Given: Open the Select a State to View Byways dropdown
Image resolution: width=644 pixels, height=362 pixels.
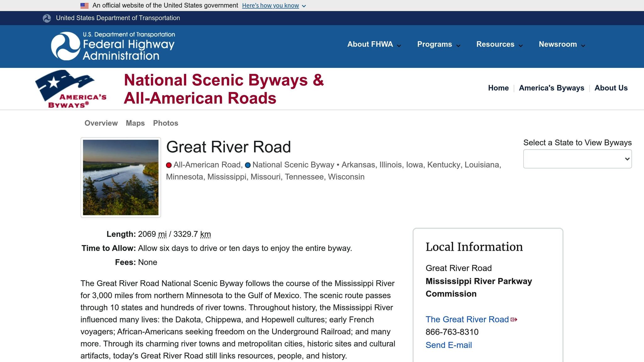Looking at the screenshot, I should (x=577, y=159).
